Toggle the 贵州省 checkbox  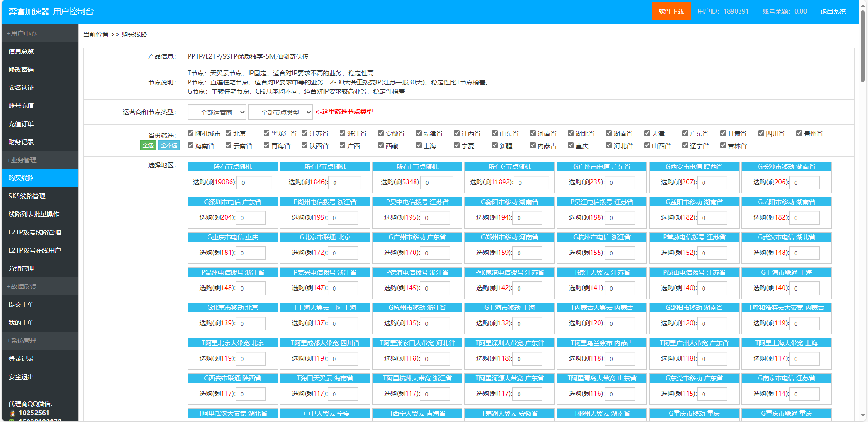pos(799,133)
